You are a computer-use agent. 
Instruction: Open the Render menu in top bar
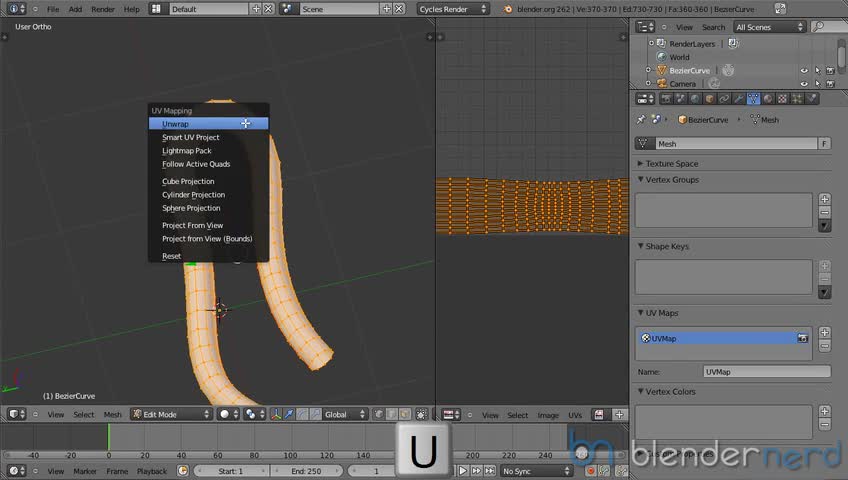[102, 9]
